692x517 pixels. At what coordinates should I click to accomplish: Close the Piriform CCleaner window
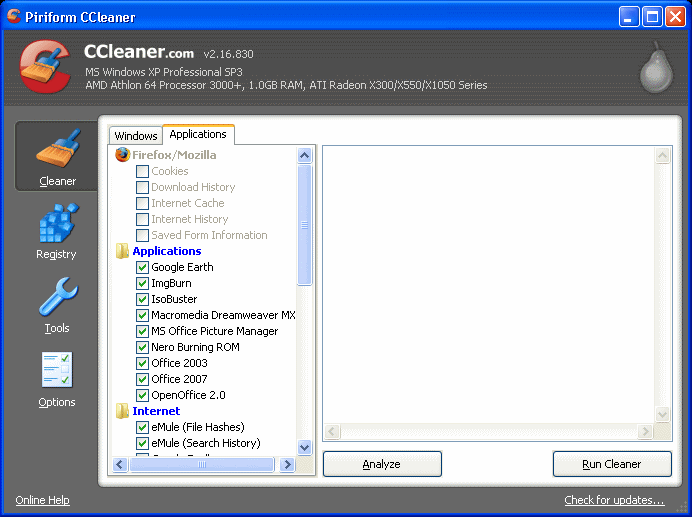pos(675,17)
